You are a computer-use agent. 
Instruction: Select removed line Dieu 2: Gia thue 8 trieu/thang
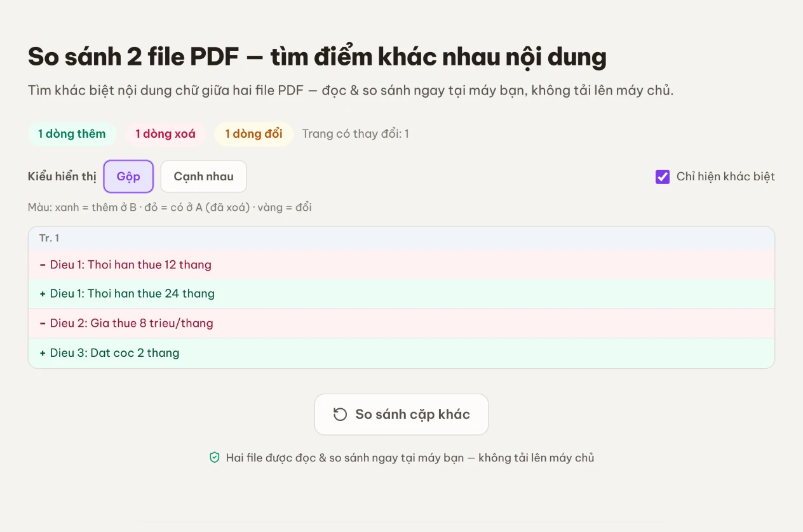tap(402, 323)
